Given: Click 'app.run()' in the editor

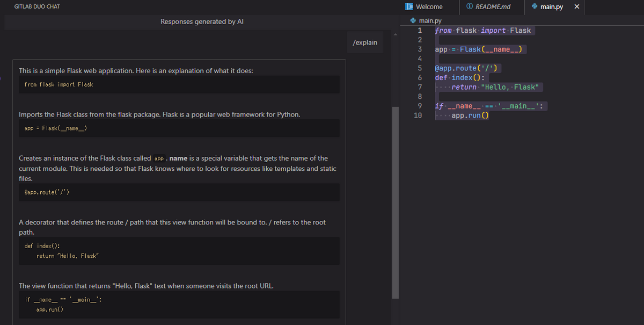Looking at the screenshot, I should (470, 115).
